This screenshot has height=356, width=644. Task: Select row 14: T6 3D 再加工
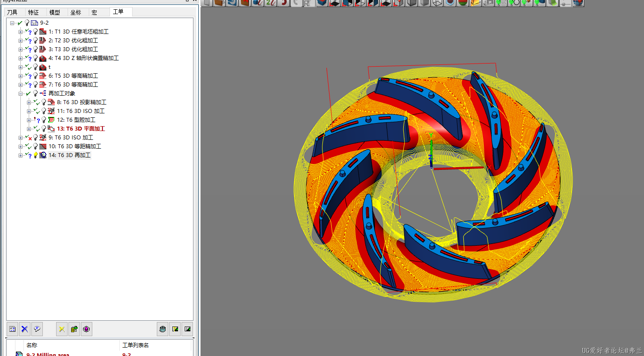pos(69,155)
